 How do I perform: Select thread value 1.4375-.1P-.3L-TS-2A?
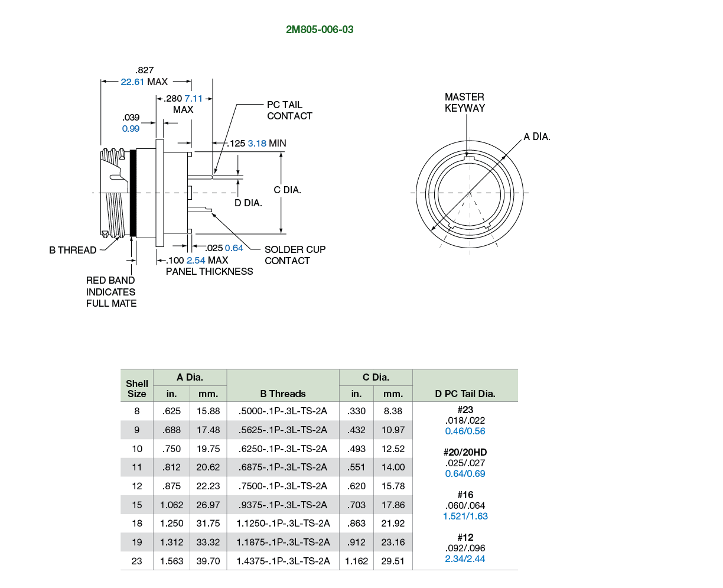coord(283,561)
